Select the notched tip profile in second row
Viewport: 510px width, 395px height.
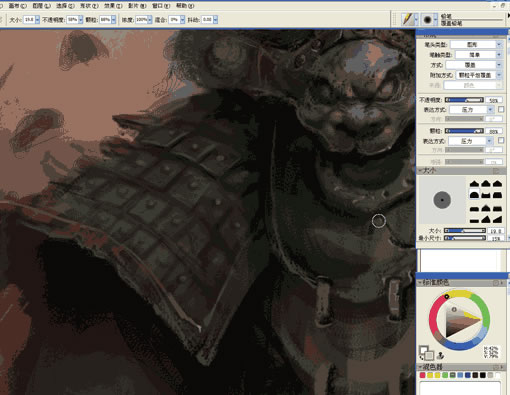[486, 195]
